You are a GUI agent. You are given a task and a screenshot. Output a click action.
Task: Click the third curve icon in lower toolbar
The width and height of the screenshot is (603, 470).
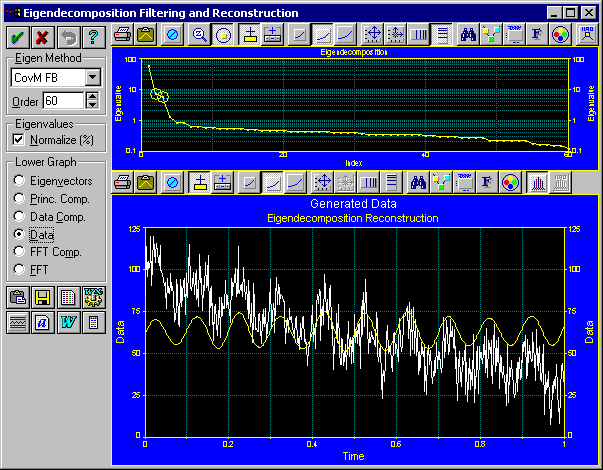coord(295,182)
